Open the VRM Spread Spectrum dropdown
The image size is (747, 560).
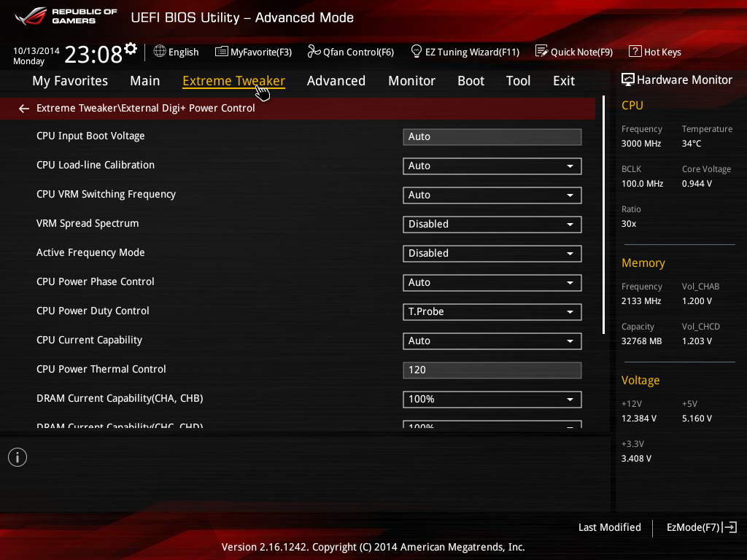[x=492, y=225]
